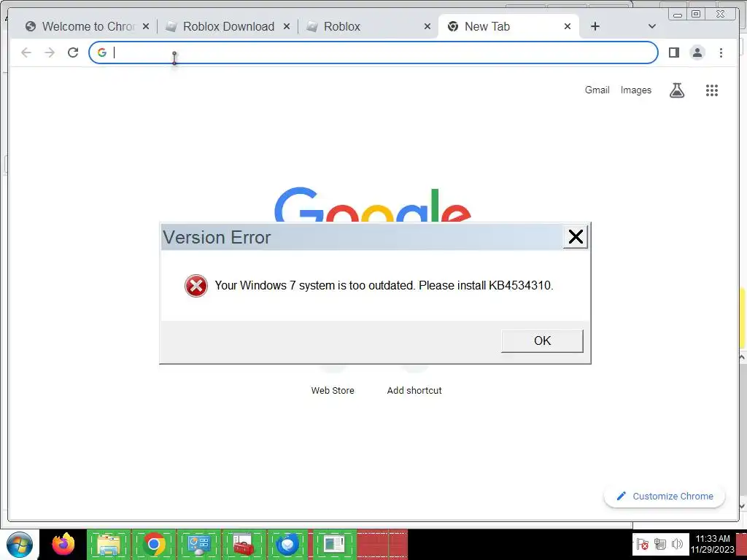Click the taskbar clock showing 11:33 AM
747x560 pixels.
pos(712,544)
